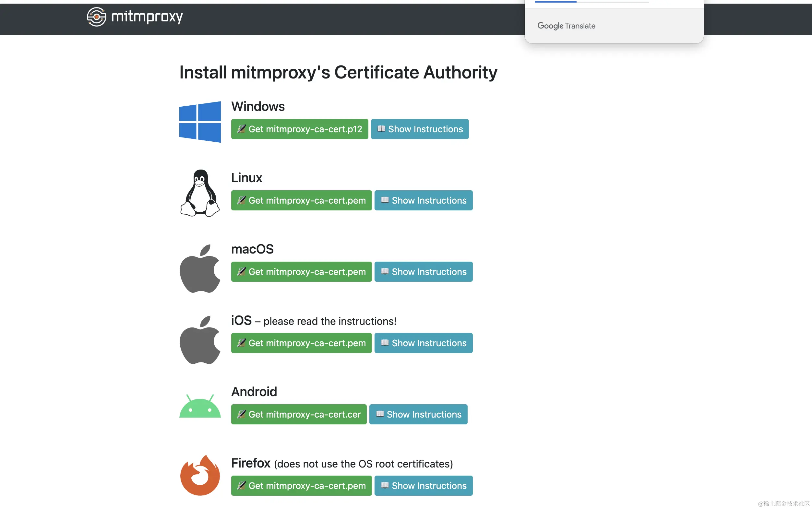Click the iOS Apple logo icon
This screenshot has height=509, width=812.
coord(200,340)
